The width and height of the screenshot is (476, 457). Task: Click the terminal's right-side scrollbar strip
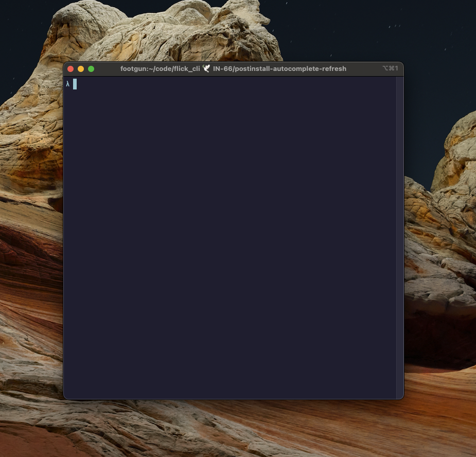point(400,236)
